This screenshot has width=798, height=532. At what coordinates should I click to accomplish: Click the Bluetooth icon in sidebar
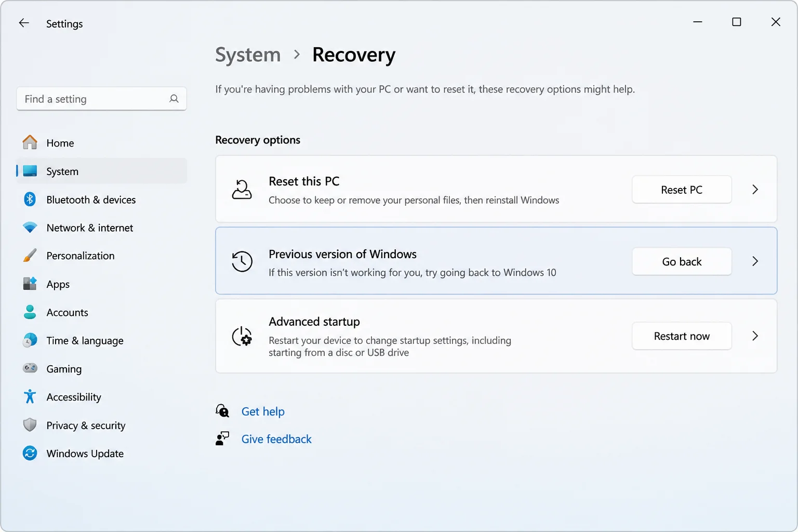tap(30, 199)
